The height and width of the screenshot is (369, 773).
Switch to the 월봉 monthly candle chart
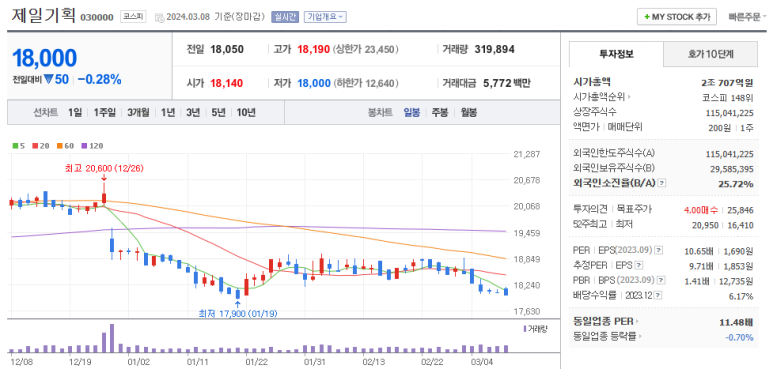pos(468,112)
